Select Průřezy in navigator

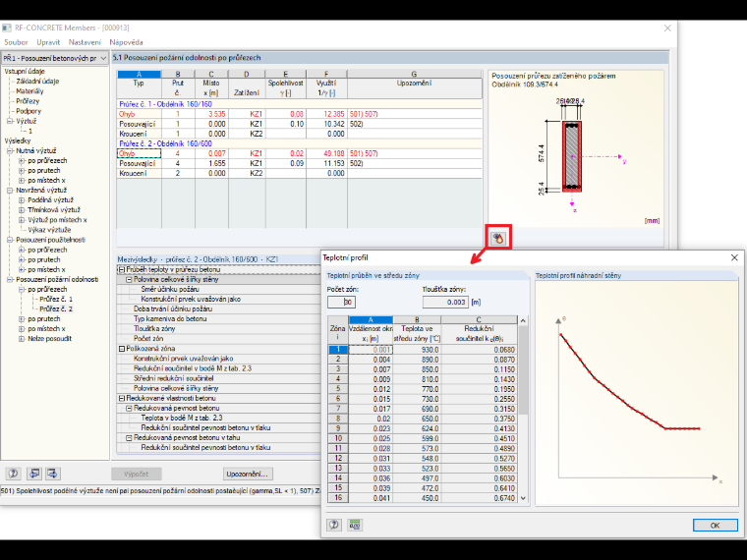click(x=28, y=101)
